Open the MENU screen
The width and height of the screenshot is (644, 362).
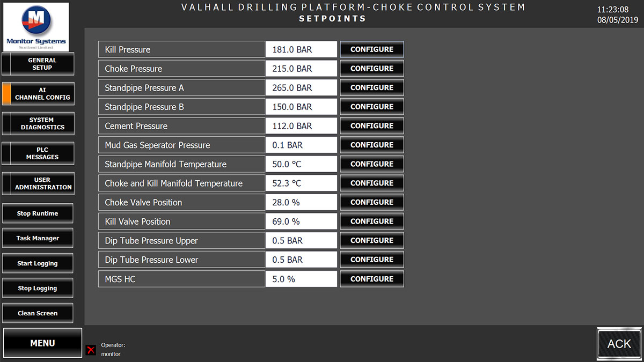pos(42,343)
